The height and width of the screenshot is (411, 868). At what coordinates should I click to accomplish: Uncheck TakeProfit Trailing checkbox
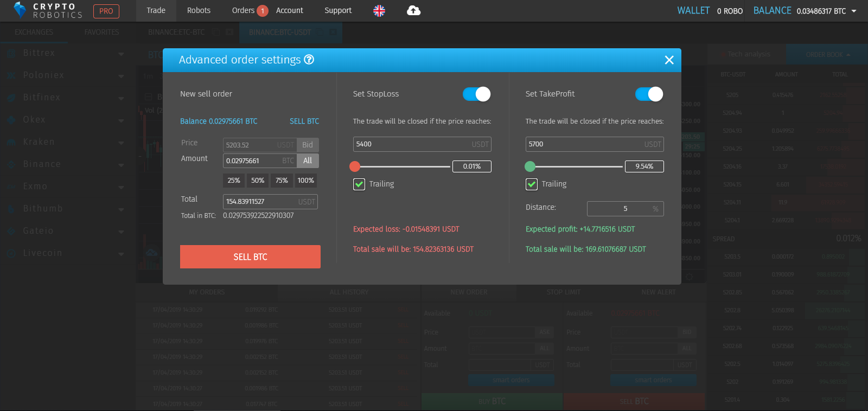[x=532, y=184]
